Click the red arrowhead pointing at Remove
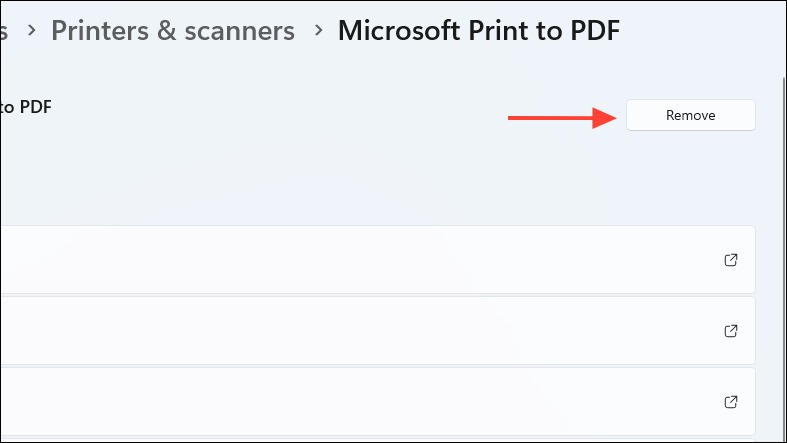787x443 pixels. pyautogui.click(x=605, y=118)
